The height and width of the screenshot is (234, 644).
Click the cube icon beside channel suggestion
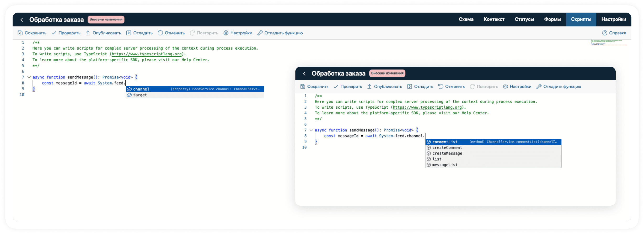[129, 89]
